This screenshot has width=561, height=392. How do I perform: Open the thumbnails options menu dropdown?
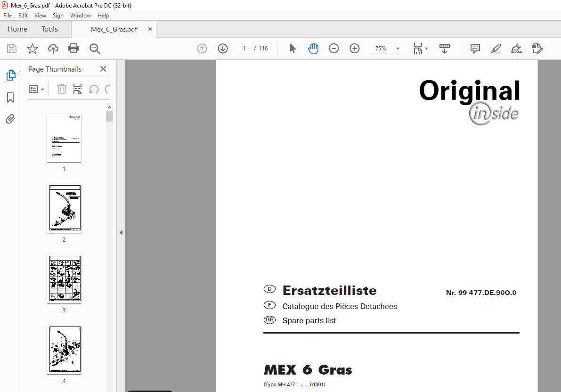(36, 89)
